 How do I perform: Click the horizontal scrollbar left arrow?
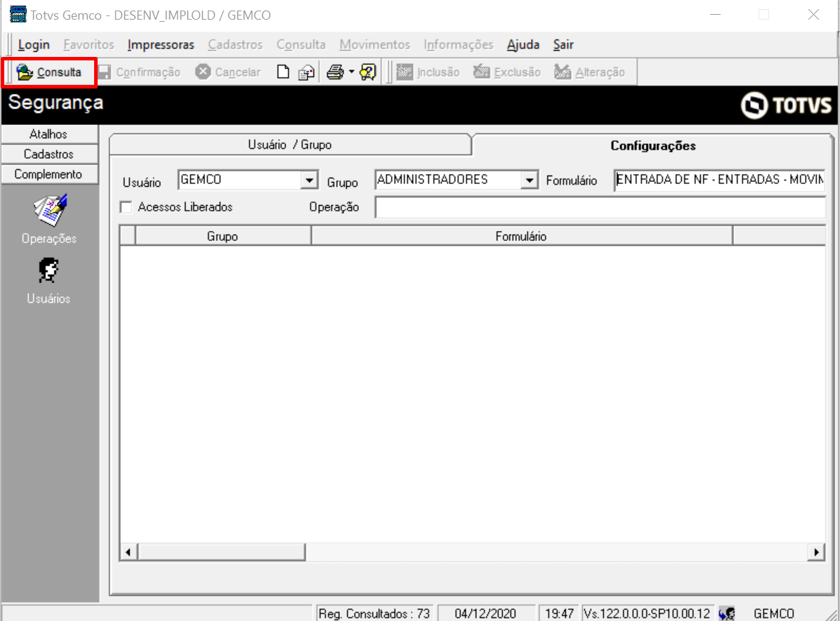click(x=128, y=552)
